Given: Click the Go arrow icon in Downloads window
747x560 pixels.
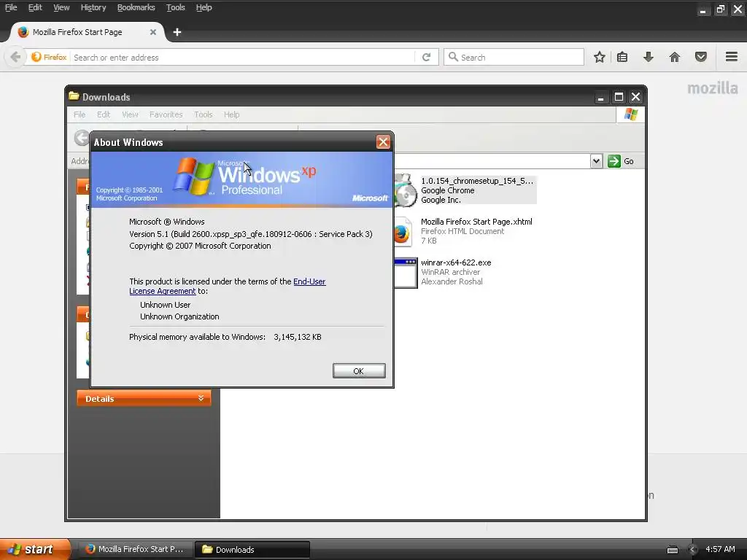Looking at the screenshot, I should 614,161.
